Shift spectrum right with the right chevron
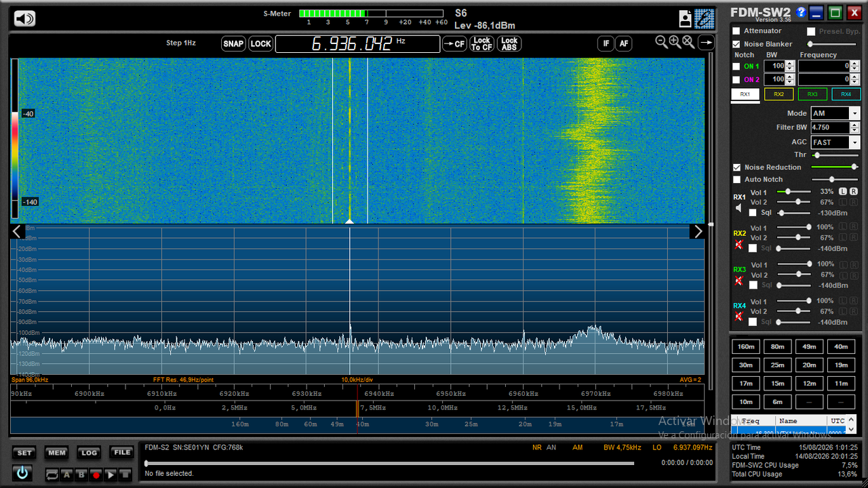The height and width of the screenshot is (488, 868). click(697, 232)
